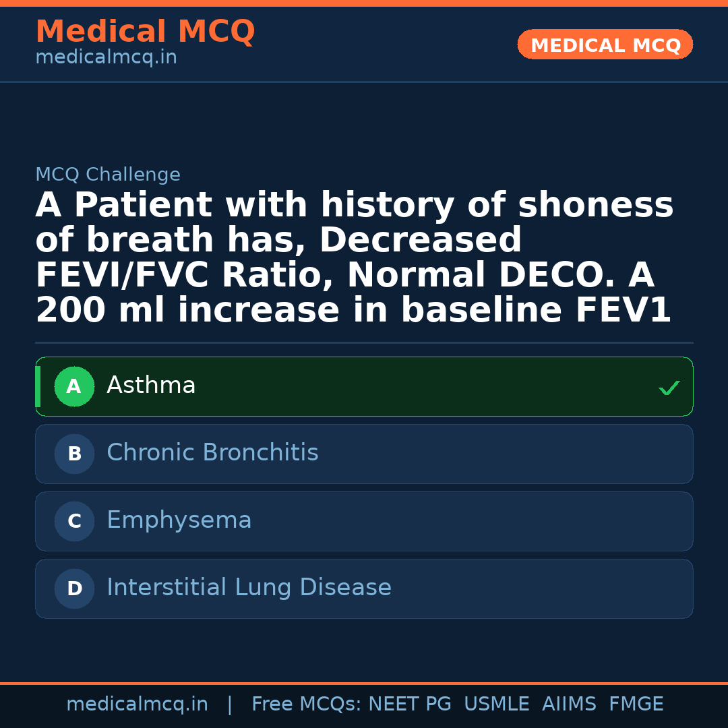728x728 pixels.
Task: Choose Interstitial Lung Disease answer
Action: click(x=364, y=589)
